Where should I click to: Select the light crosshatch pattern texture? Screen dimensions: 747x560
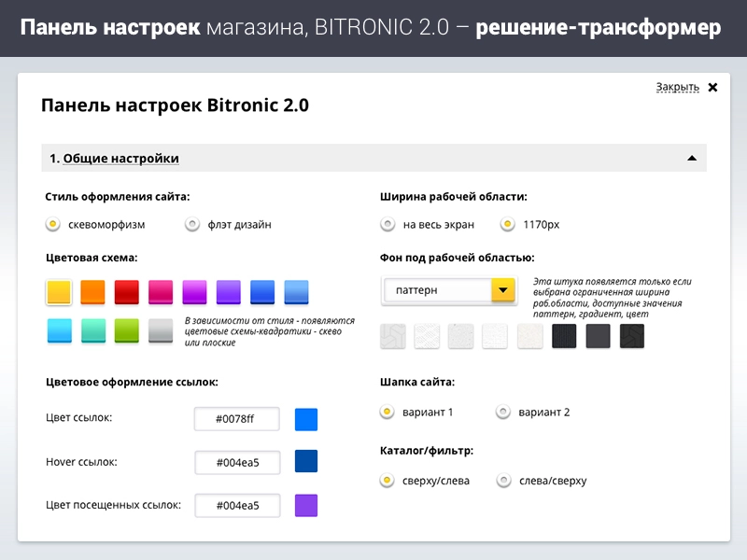(x=429, y=336)
